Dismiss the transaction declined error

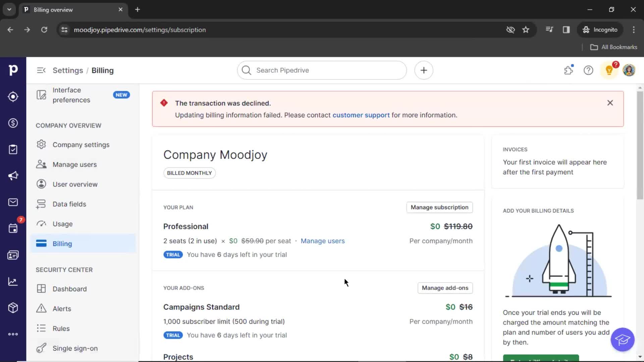[610, 103]
